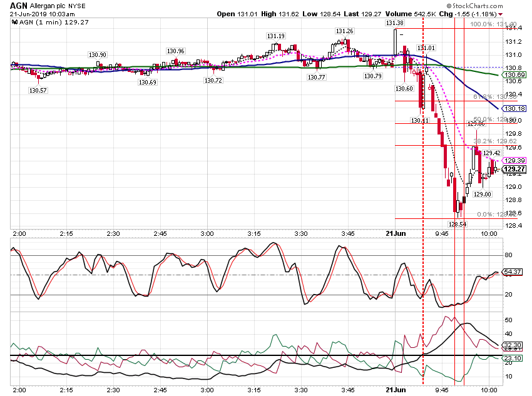Click the magenta 129.39 moving average axis tag
This screenshot has width=532, height=396.
click(x=514, y=160)
